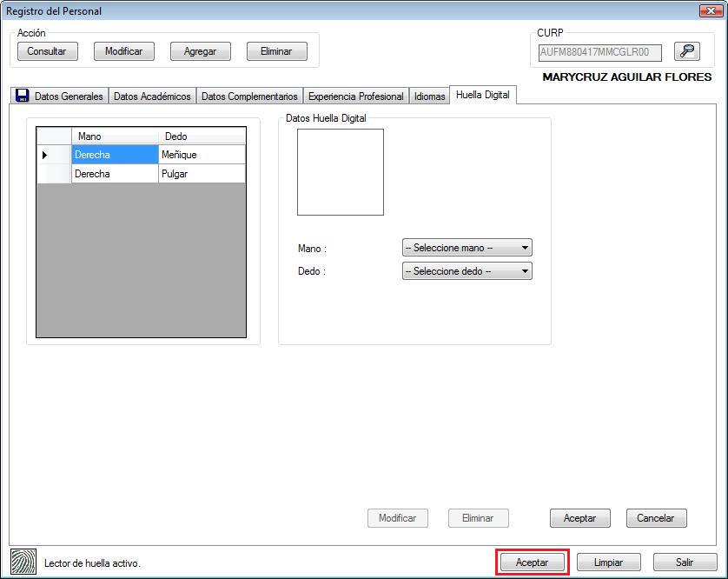The height and width of the screenshot is (579, 728).
Task: Click the top Modificar action button
Action: coord(124,51)
